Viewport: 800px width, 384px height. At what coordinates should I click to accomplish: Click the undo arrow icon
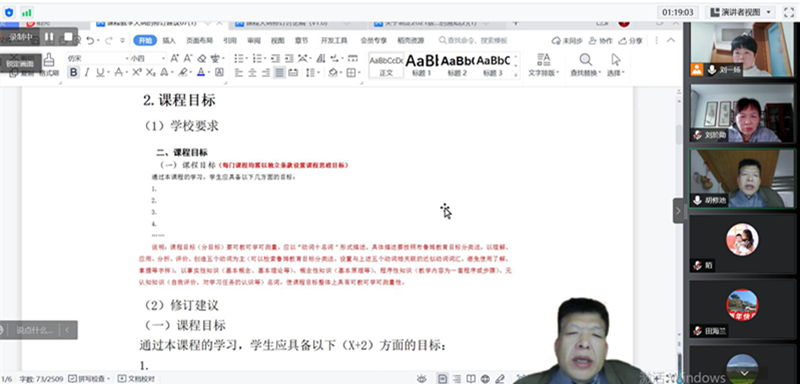tap(90, 40)
